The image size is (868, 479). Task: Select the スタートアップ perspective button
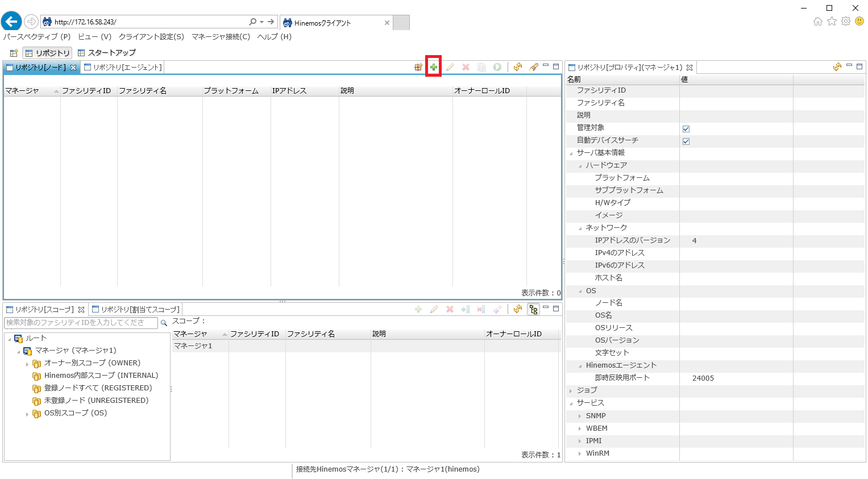pos(107,53)
